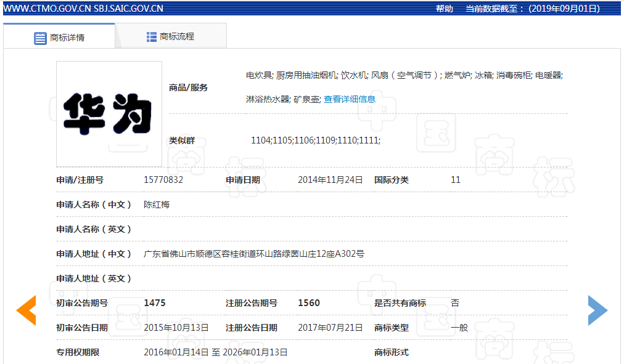Select registration number 15770832
This screenshot has height=364, width=624.
click(163, 180)
